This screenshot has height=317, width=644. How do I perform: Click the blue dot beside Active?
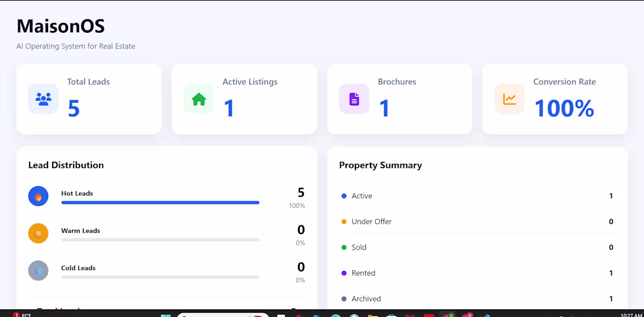pos(344,196)
